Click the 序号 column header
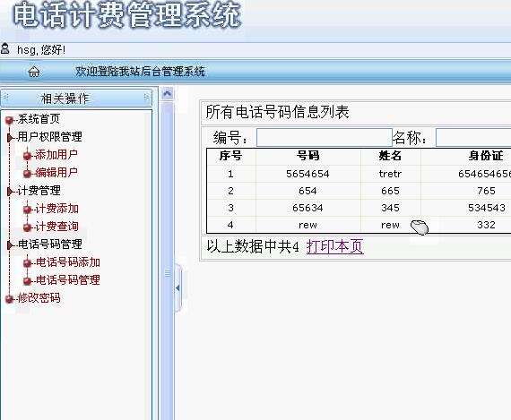Screen dimensions: 511x420 [230, 156]
